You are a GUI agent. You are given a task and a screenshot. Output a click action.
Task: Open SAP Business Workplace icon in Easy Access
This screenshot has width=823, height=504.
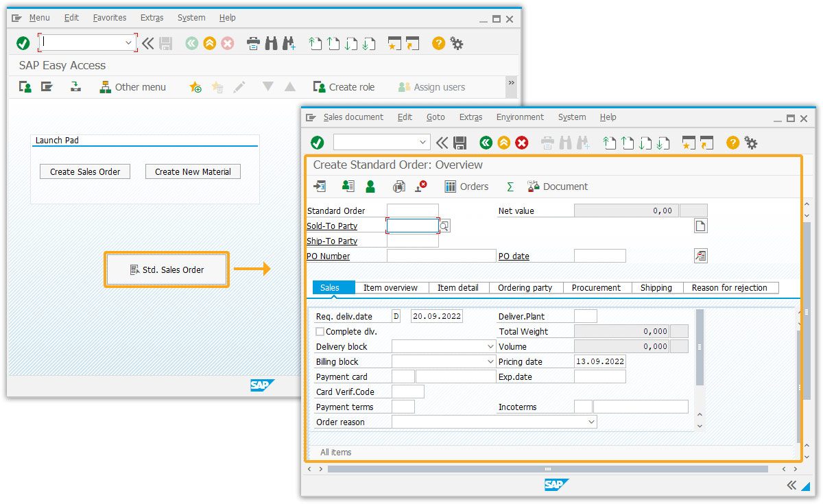pos(75,87)
